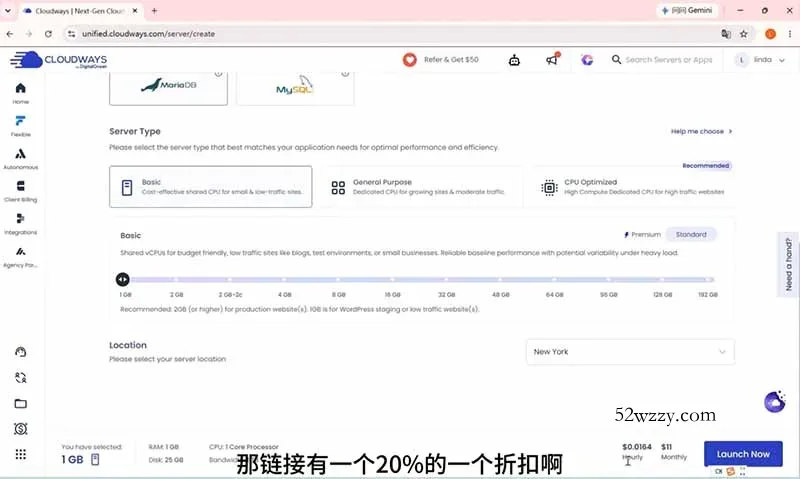Click Refer & Get $50 link
This screenshot has width=800, height=479.
pyautogui.click(x=451, y=60)
